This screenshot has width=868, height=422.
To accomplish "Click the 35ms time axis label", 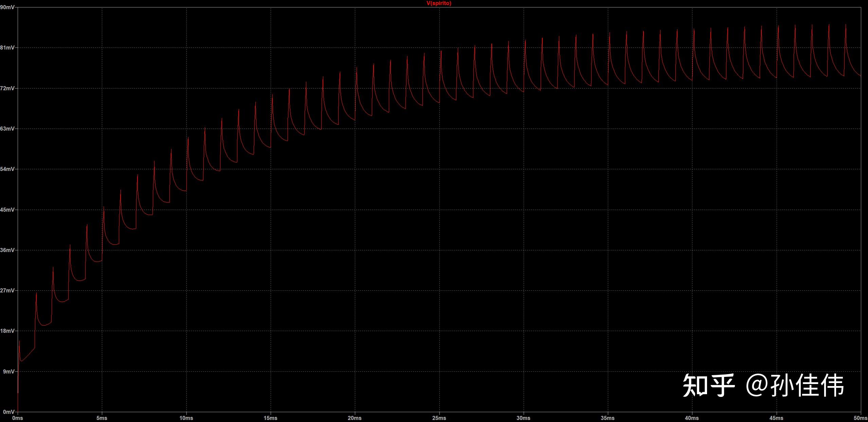I will pyautogui.click(x=608, y=418).
